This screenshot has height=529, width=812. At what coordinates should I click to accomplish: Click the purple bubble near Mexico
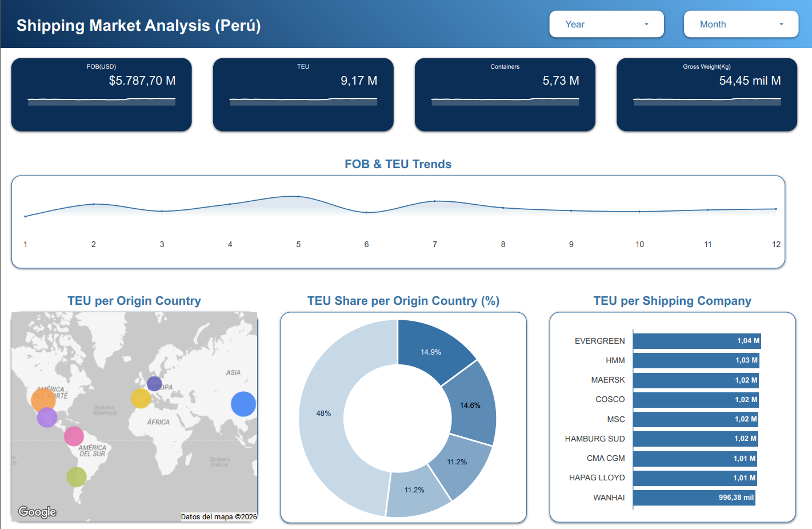[x=47, y=417]
